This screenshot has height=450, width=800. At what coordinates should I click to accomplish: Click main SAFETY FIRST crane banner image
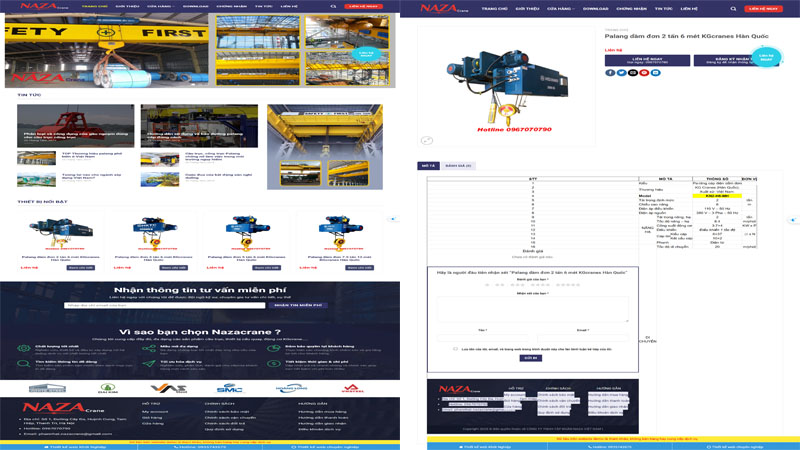107,51
